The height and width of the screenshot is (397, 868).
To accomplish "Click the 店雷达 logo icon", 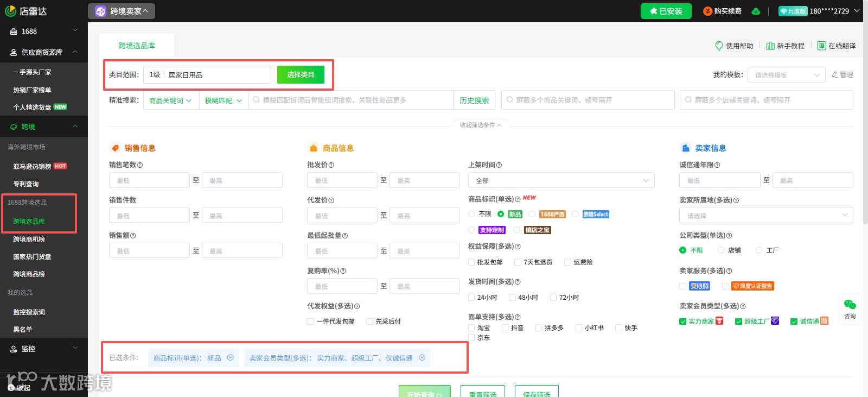I will click(x=10, y=11).
